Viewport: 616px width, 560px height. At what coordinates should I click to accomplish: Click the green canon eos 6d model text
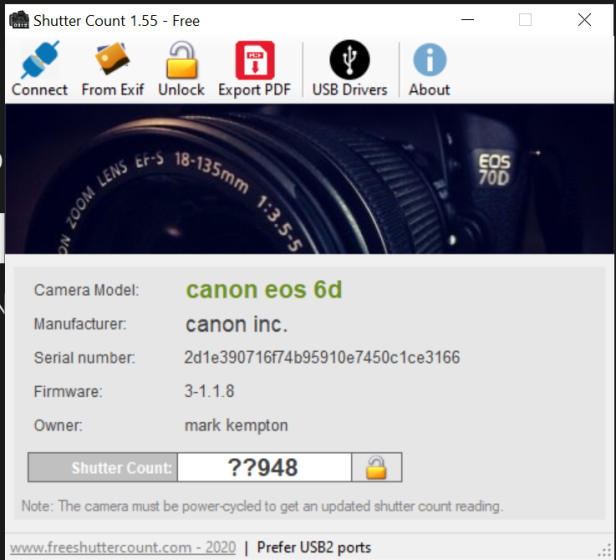pyautogui.click(x=264, y=290)
